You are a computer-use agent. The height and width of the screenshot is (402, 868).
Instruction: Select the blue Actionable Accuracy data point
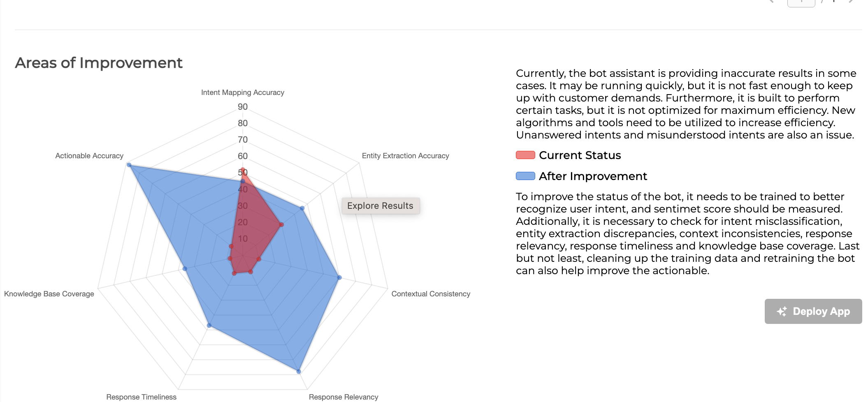coord(129,165)
